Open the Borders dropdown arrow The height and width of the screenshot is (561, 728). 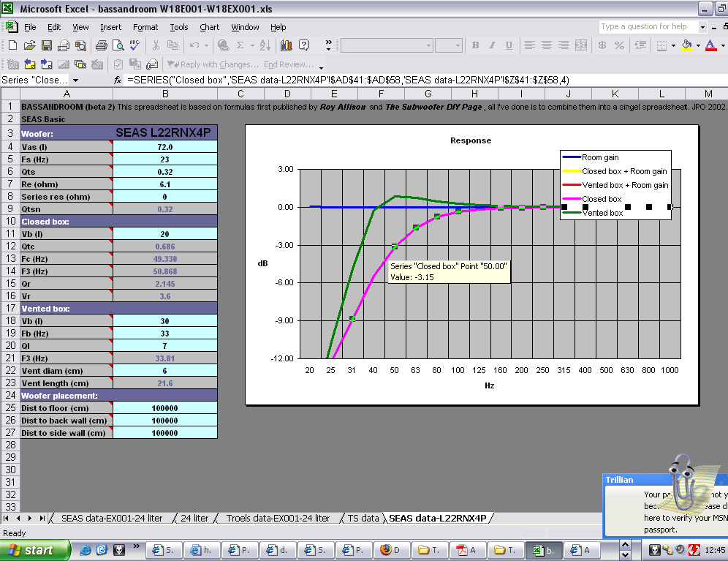(673, 45)
